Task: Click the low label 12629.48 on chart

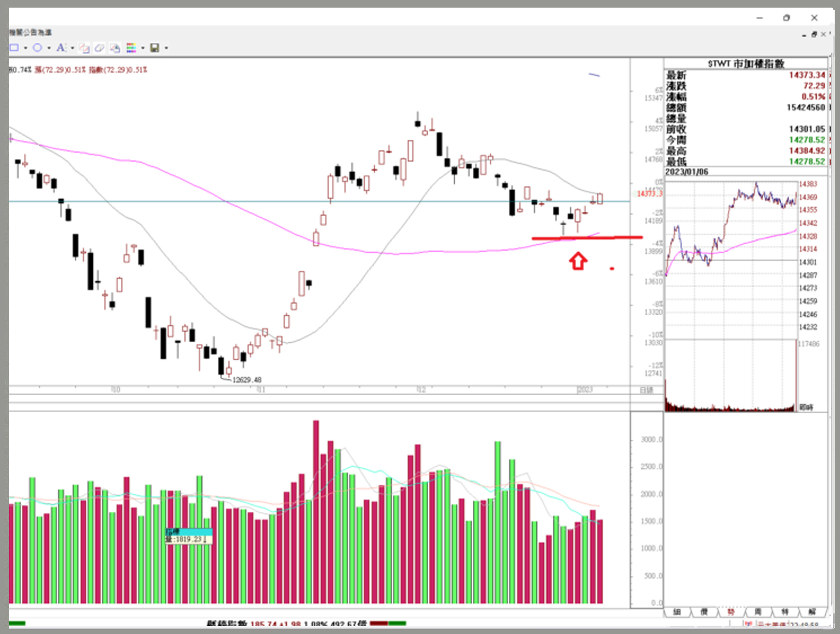Action: 247,380
